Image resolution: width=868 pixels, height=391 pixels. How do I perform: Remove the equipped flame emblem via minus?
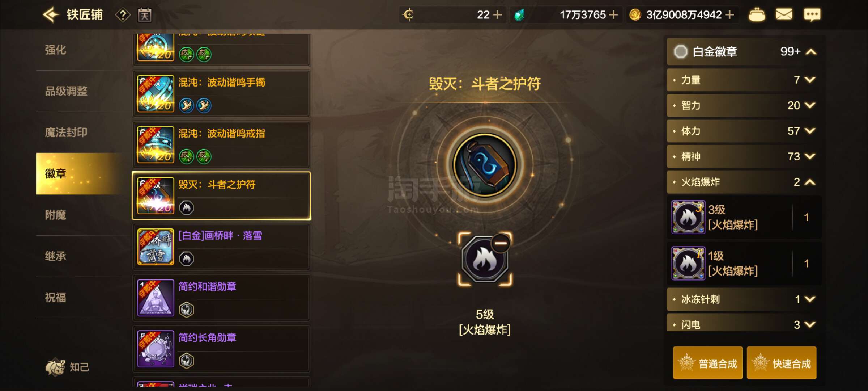click(501, 243)
